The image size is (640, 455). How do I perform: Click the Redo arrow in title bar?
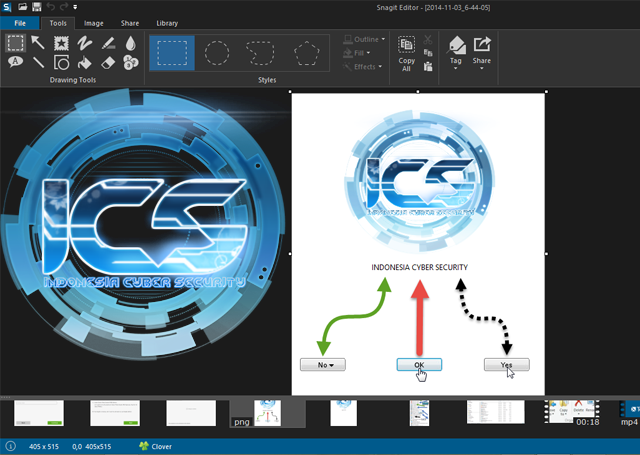point(64,7)
